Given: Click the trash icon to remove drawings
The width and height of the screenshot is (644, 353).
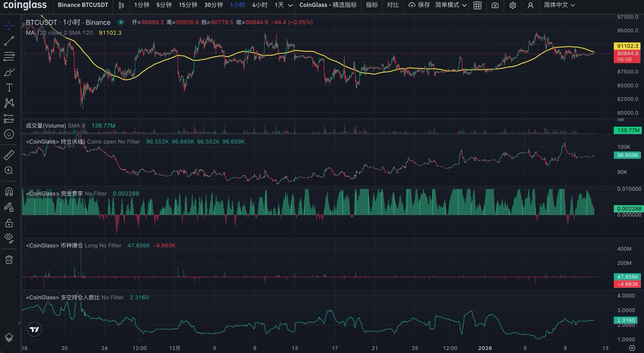Looking at the screenshot, I should point(9,260).
